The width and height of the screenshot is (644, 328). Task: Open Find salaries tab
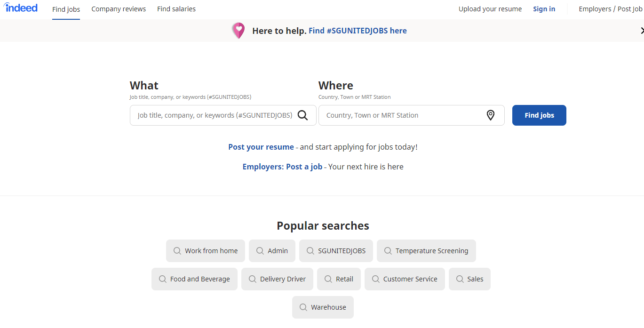(x=176, y=9)
